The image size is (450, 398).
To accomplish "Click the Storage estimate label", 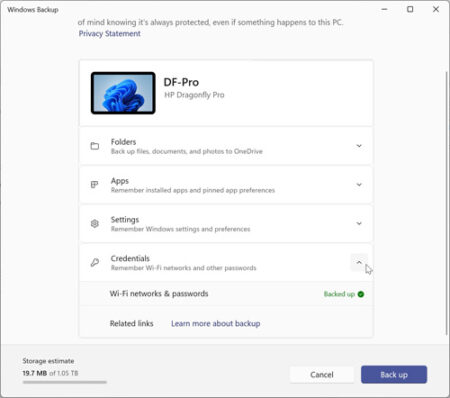I will [x=48, y=361].
